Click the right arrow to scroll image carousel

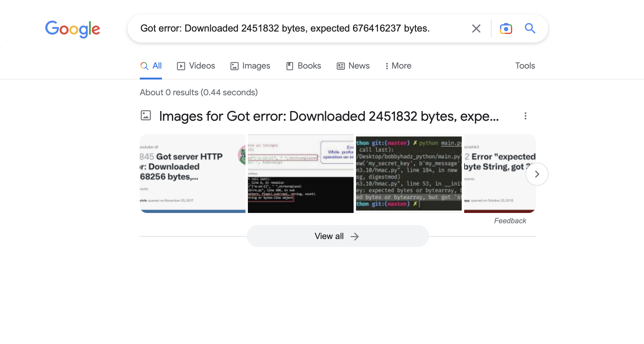[x=537, y=174]
